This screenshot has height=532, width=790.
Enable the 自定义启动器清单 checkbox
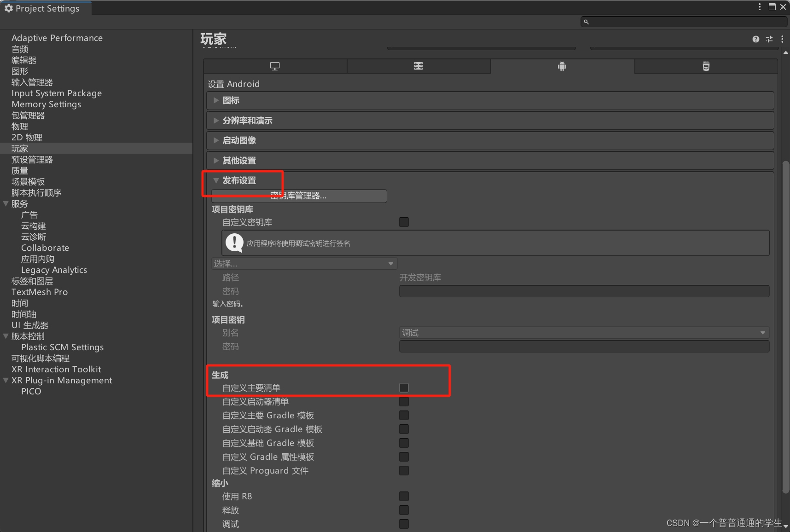[x=404, y=402]
